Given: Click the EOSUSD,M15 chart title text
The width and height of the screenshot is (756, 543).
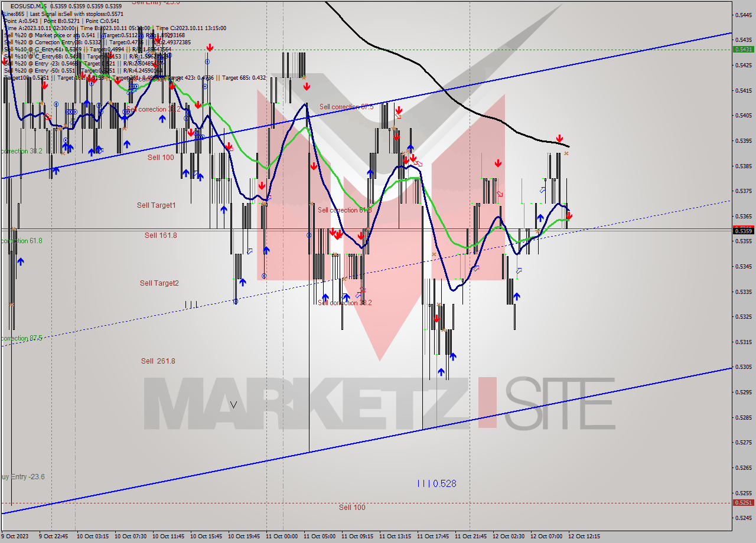Looking at the screenshot, I should tap(30, 6).
